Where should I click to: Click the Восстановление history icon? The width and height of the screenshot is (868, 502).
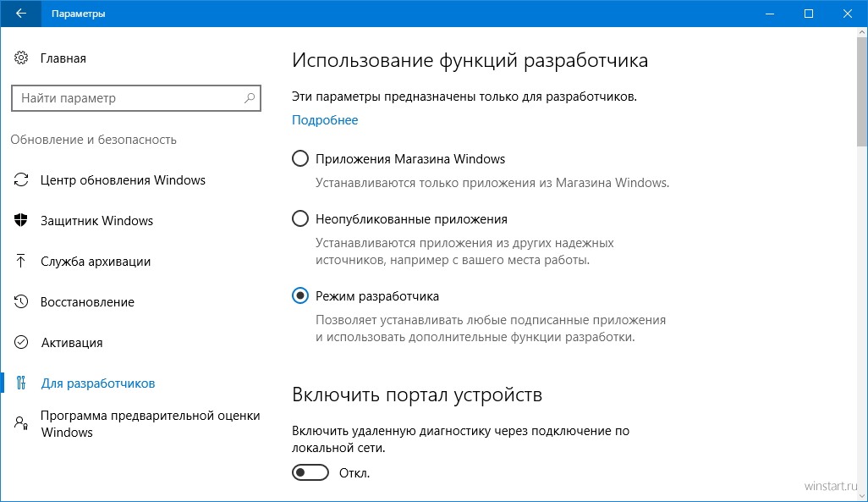(21, 302)
